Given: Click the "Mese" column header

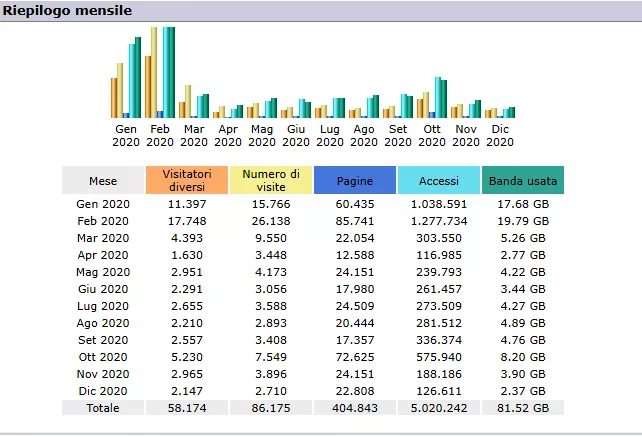Looking at the screenshot, I should tap(103, 181).
